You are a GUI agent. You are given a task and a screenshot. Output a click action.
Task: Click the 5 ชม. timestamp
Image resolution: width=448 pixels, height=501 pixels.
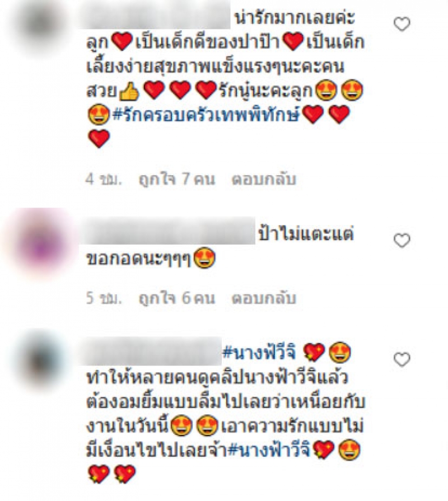coord(104,298)
